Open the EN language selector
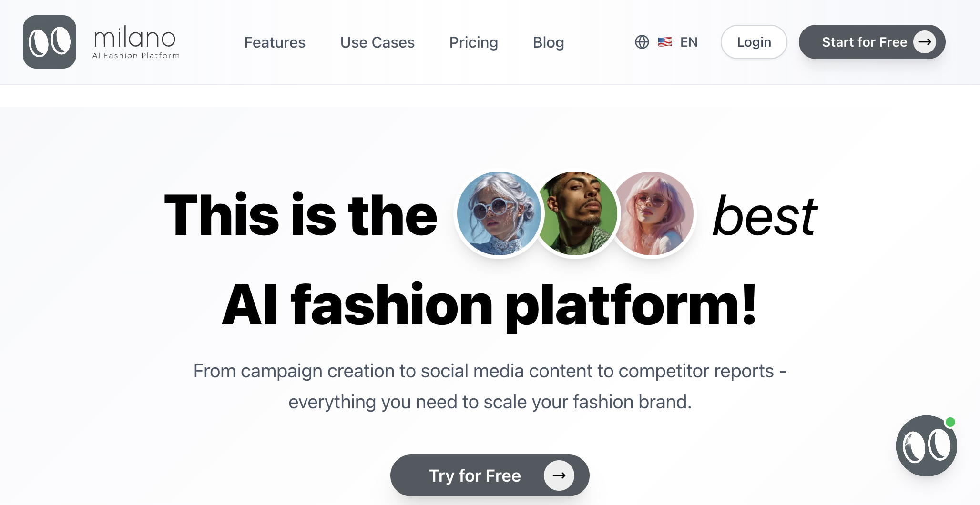 click(x=689, y=42)
